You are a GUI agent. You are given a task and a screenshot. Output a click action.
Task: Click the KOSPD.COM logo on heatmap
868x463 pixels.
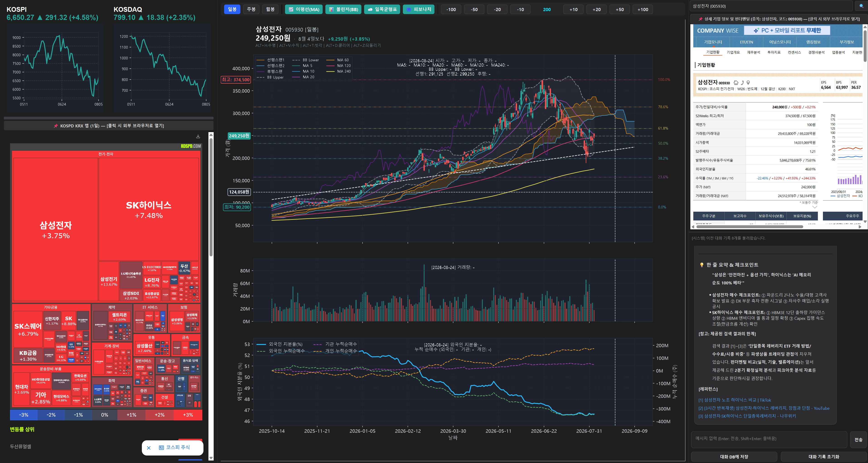(x=191, y=146)
